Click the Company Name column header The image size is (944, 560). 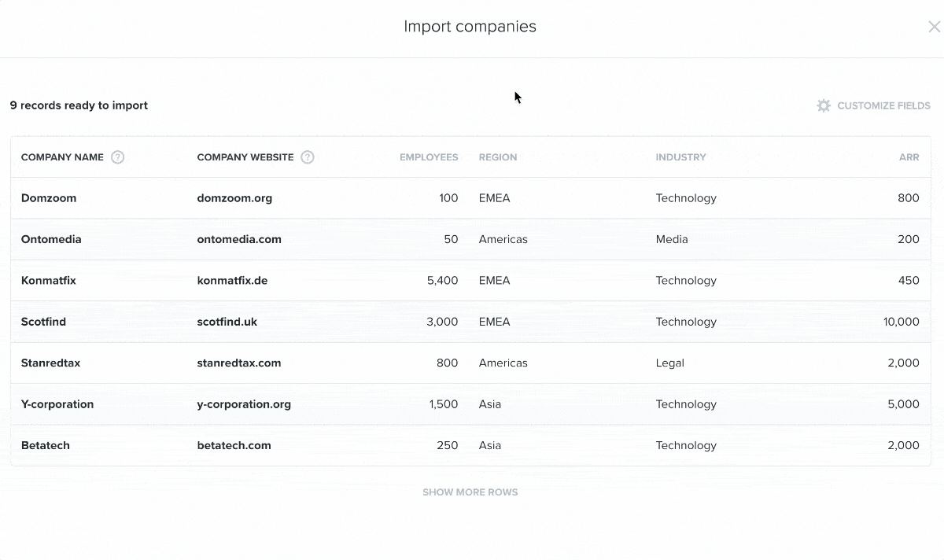[x=62, y=157]
